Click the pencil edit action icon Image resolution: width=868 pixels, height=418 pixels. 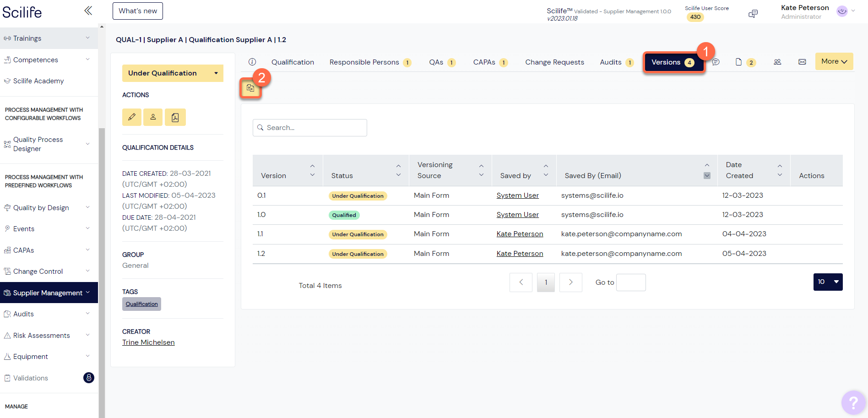coord(132,117)
